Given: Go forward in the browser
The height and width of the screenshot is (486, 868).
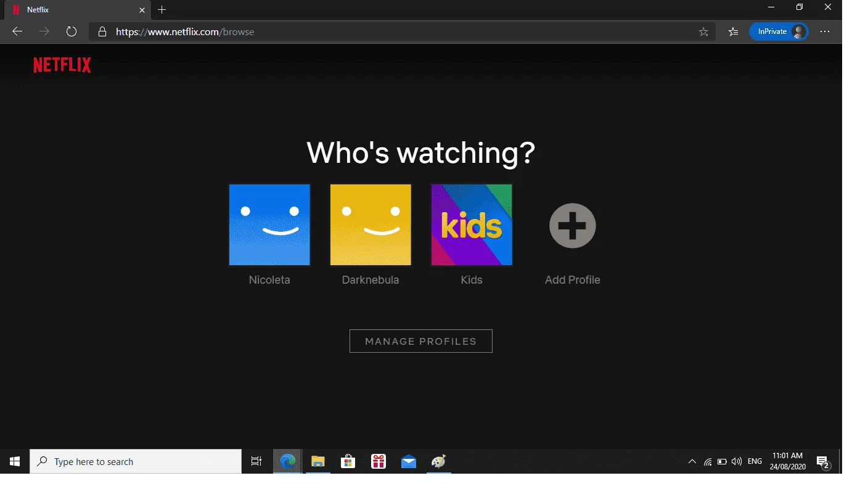Looking at the screenshot, I should (x=44, y=31).
